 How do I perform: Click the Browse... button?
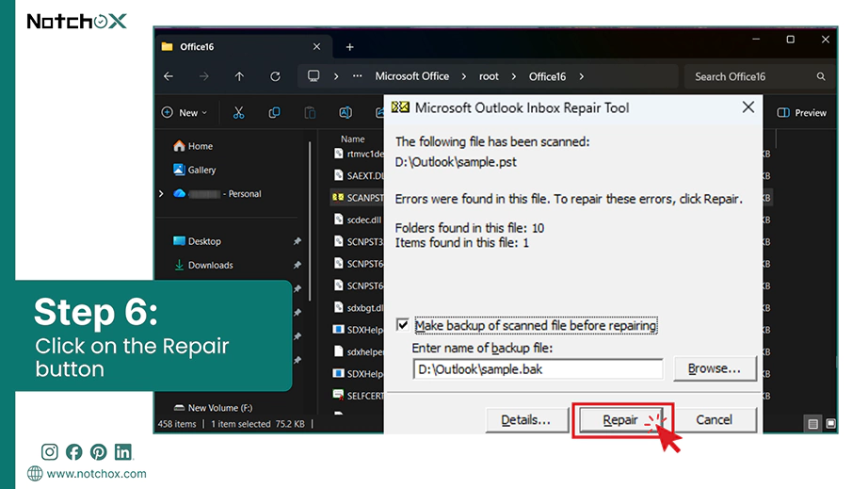click(715, 368)
